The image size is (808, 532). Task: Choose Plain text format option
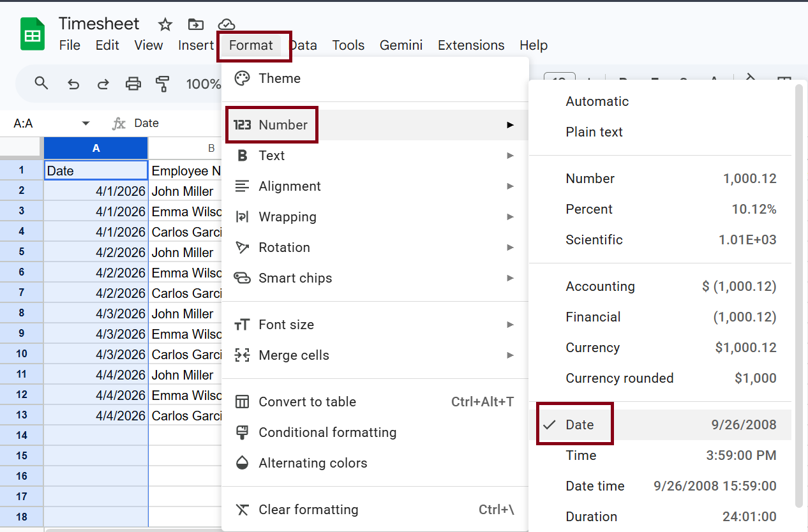tap(594, 132)
